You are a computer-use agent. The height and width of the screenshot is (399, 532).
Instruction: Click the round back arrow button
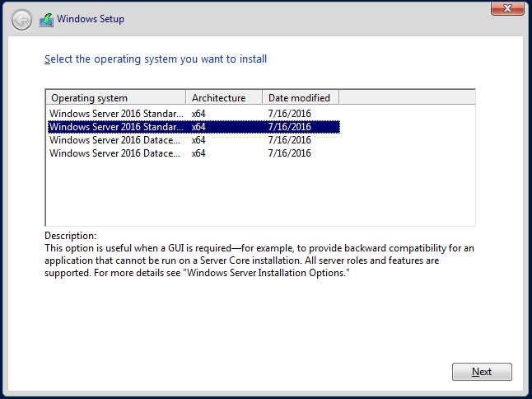21,20
